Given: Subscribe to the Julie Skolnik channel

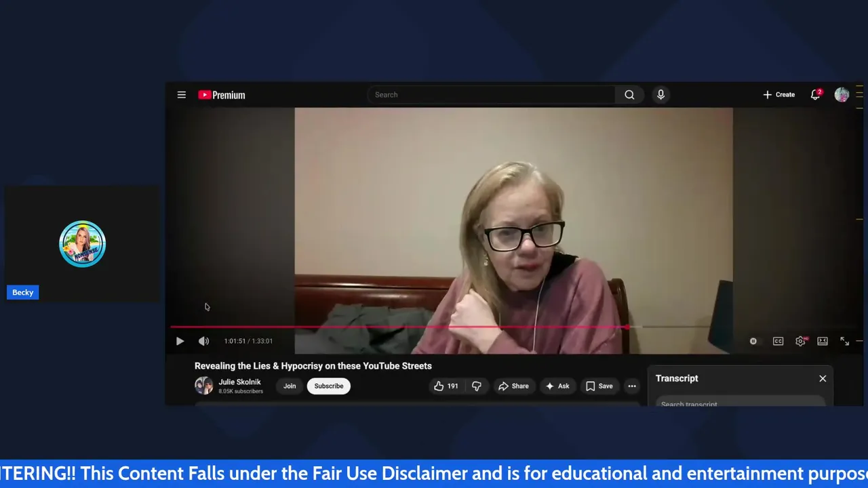Looking at the screenshot, I should tap(329, 386).
